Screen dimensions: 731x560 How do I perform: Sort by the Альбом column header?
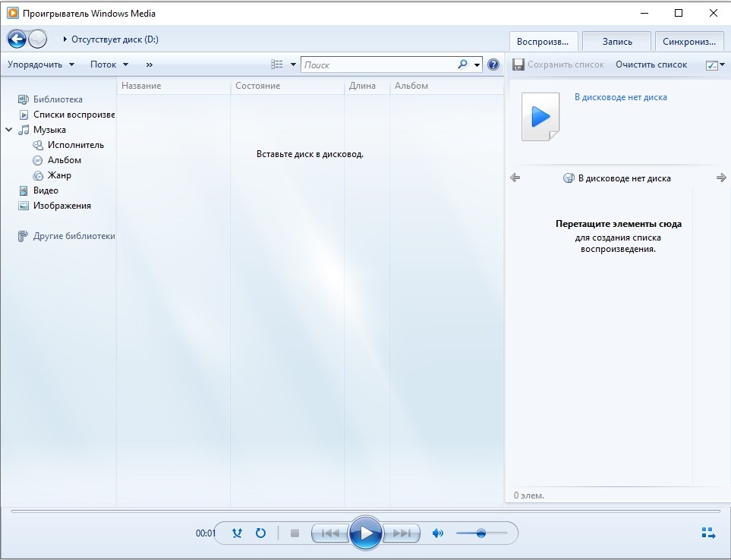(x=446, y=86)
